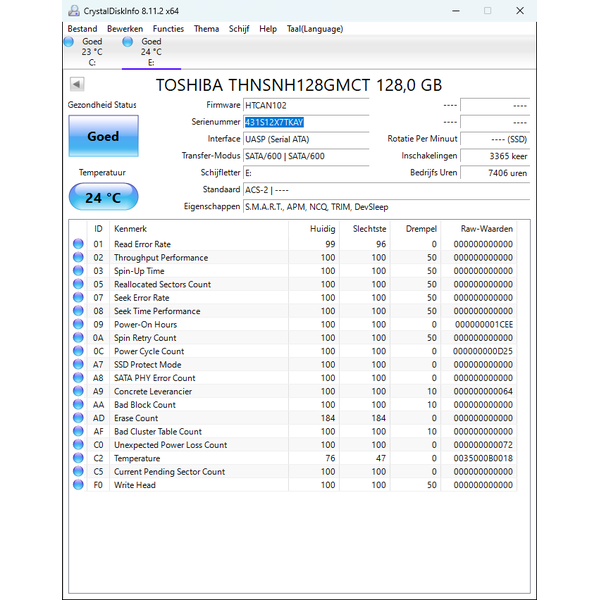Click the Kenmerk column header
The width and height of the screenshot is (600, 600).
[x=199, y=229]
